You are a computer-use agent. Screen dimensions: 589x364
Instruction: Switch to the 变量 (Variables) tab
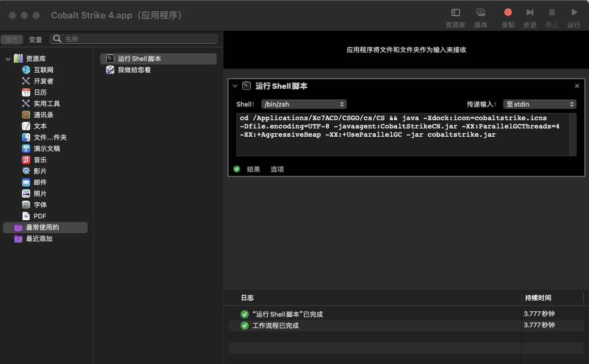[36, 40]
